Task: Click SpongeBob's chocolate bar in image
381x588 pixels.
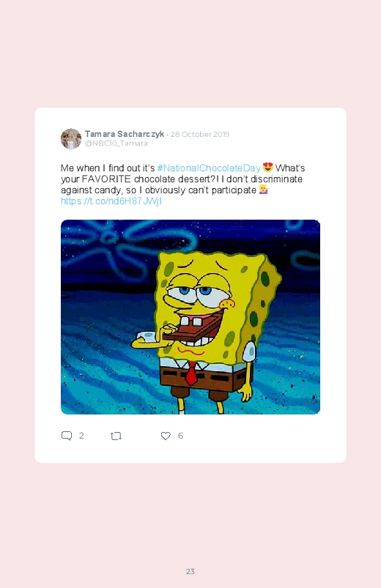Action: [x=191, y=330]
